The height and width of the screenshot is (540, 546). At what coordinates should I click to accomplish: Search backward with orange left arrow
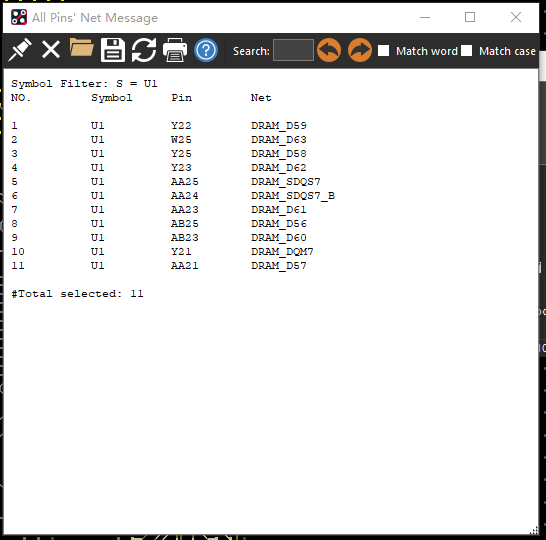(329, 50)
